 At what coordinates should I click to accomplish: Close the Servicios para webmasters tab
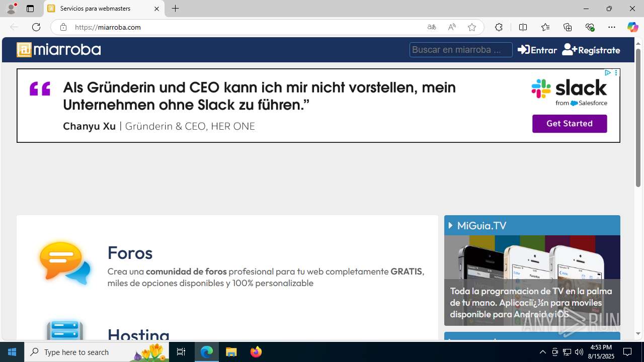[x=156, y=9]
